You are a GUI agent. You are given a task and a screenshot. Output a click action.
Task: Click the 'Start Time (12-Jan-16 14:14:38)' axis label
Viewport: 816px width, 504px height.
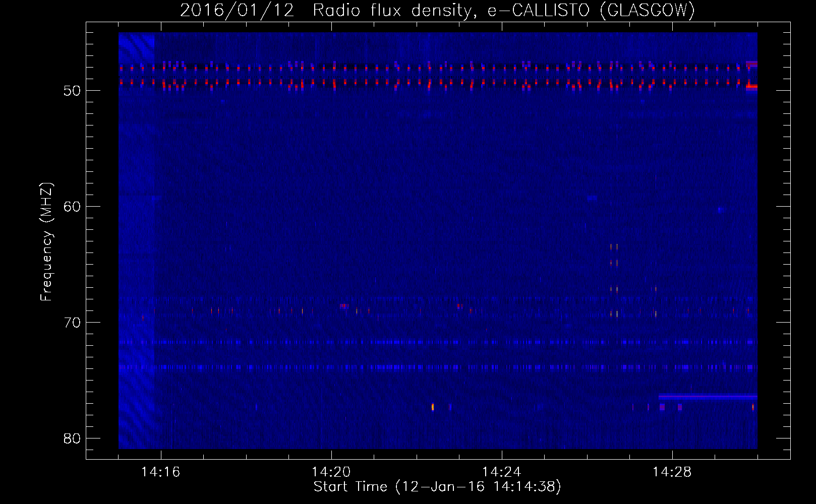[437, 487]
